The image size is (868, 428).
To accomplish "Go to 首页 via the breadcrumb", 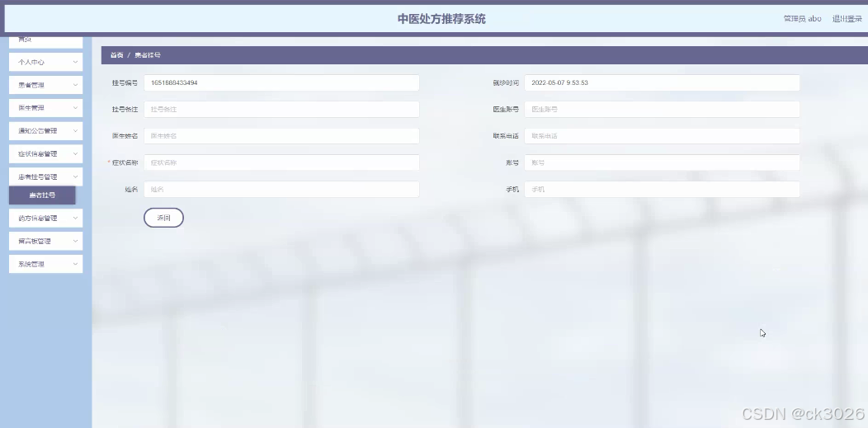I will coord(116,55).
